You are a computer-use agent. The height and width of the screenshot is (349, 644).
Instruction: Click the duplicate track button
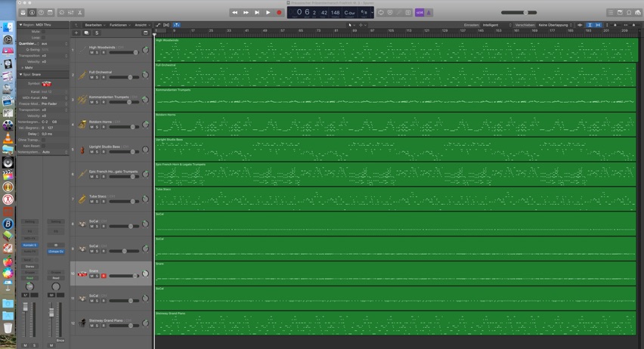[x=86, y=32]
